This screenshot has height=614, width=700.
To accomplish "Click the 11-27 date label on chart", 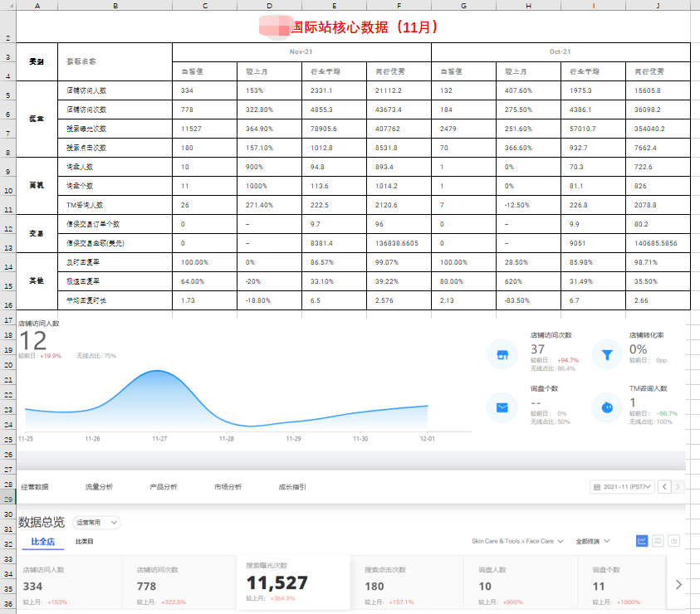I will click(x=159, y=439).
